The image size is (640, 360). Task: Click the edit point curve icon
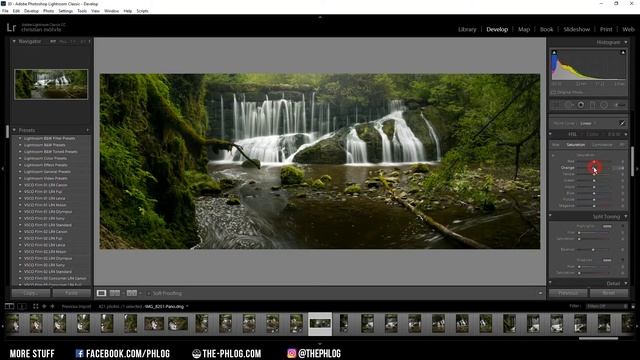pyautogui.click(x=622, y=123)
